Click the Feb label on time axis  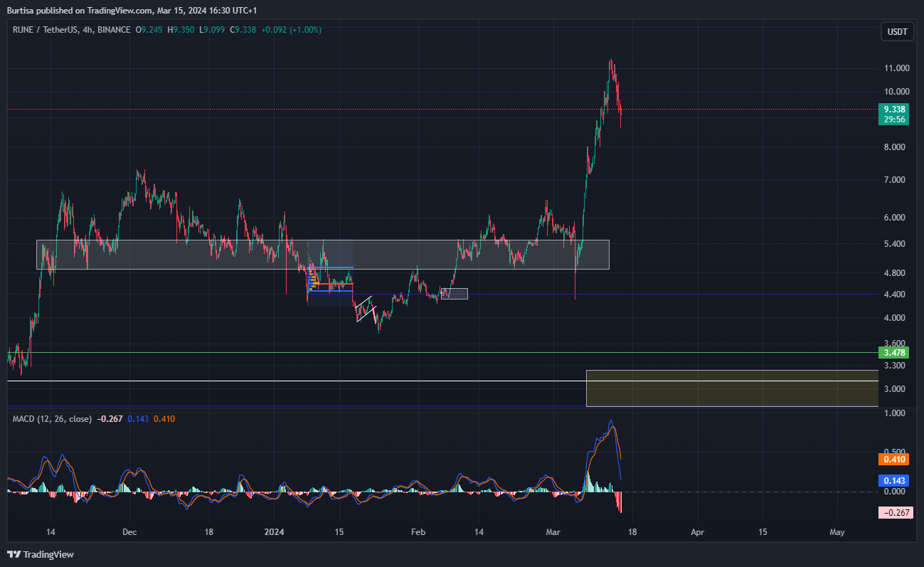click(x=418, y=531)
